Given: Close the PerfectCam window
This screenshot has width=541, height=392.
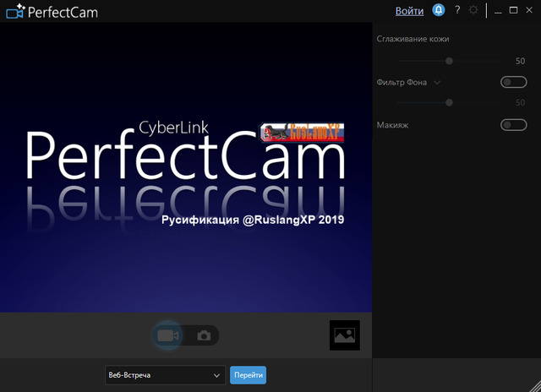Looking at the screenshot, I should coord(529,10).
